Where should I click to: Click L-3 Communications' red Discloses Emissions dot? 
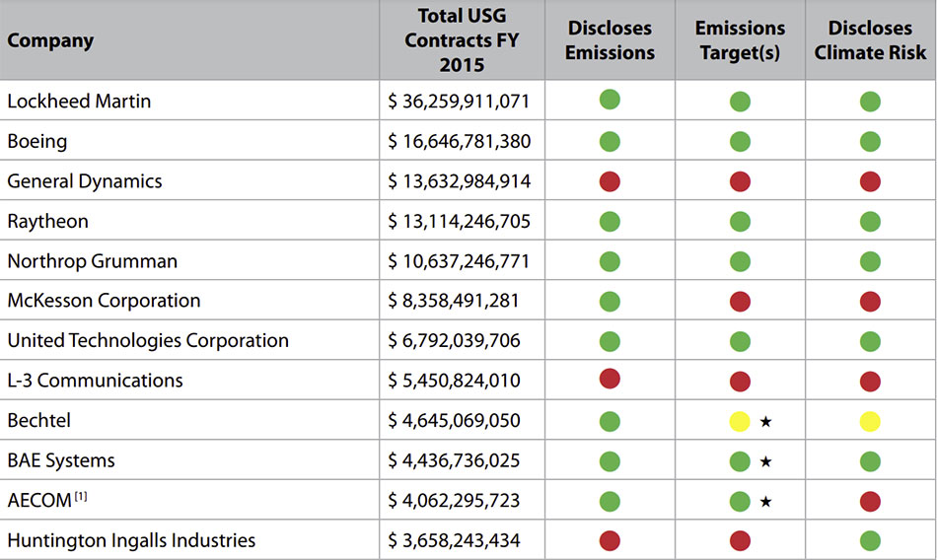(x=610, y=379)
